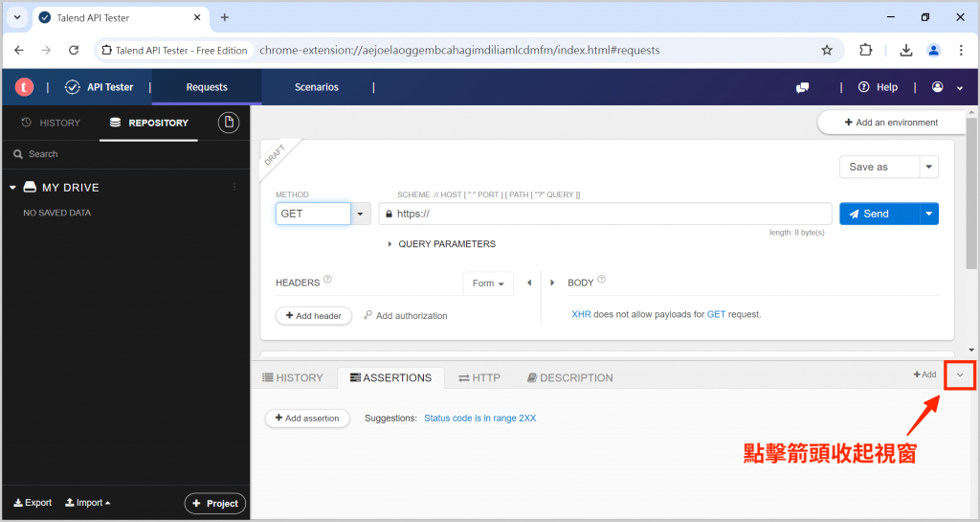Expand QUERY PARAMETERS section
980x522 pixels.
coord(441,244)
